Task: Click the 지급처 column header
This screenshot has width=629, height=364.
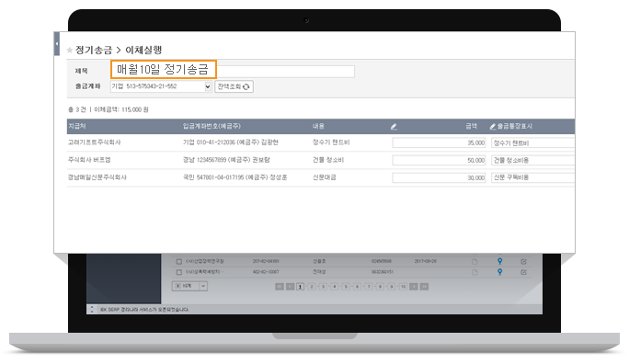Action: pyautogui.click(x=77, y=126)
